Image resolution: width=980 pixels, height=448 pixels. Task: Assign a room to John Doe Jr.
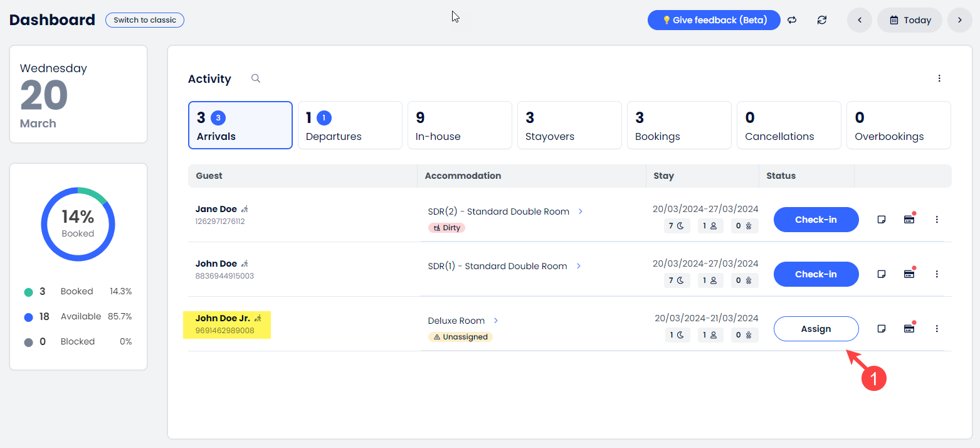(x=816, y=328)
